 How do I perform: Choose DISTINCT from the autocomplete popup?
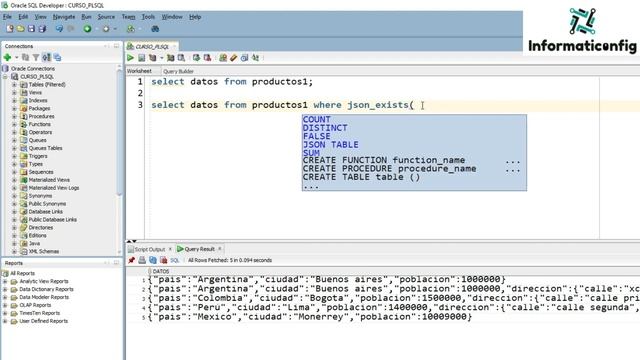click(x=325, y=128)
